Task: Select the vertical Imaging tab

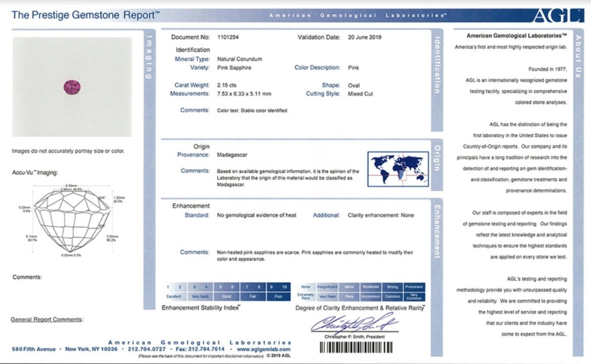Action: point(150,56)
